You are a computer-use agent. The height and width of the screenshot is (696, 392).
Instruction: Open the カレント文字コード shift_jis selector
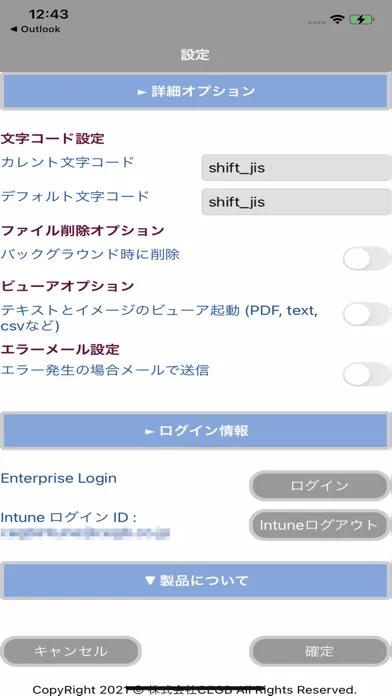[x=296, y=168]
